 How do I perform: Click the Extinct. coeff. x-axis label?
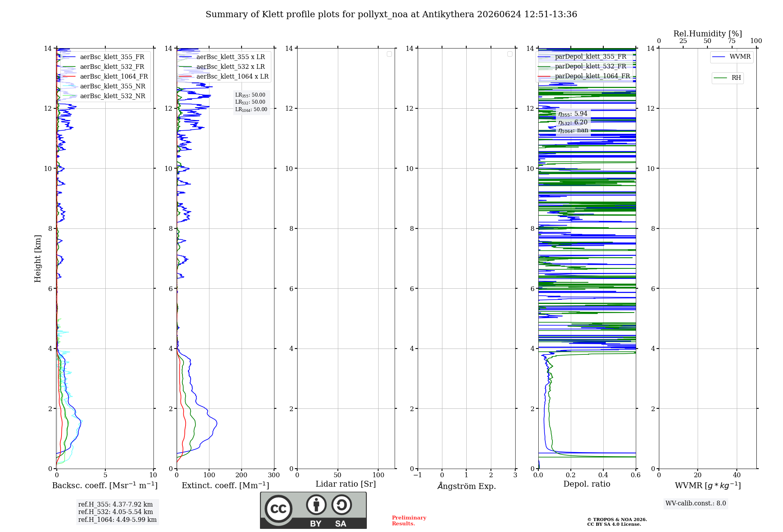226,485
